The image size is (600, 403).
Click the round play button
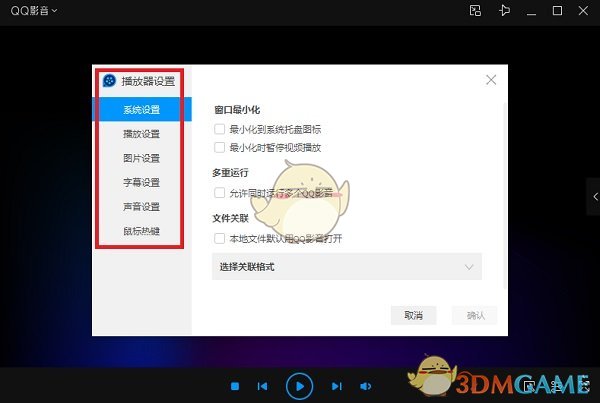(300, 386)
